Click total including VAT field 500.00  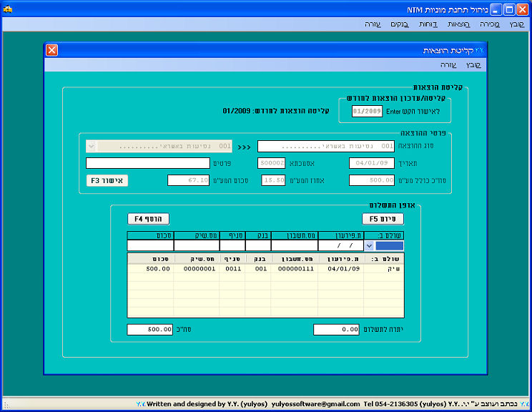(x=372, y=180)
